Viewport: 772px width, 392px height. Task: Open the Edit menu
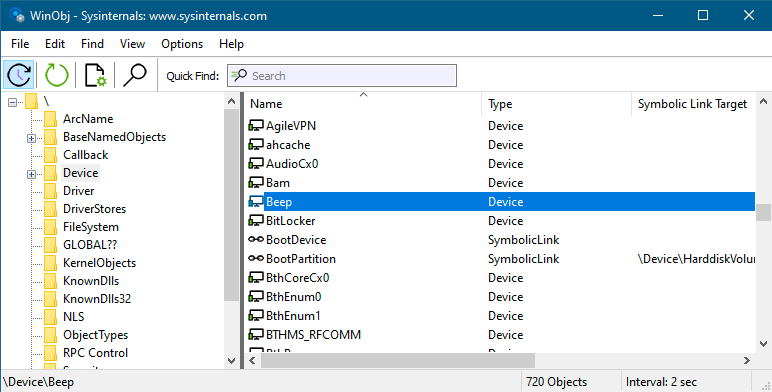(x=55, y=44)
